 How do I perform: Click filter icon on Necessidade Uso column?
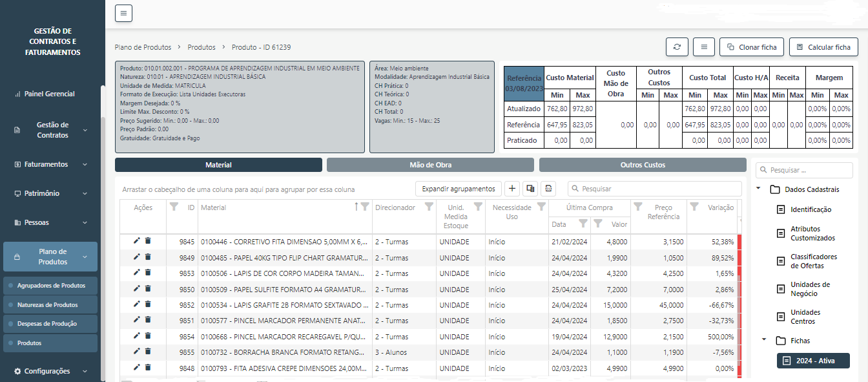click(540, 207)
